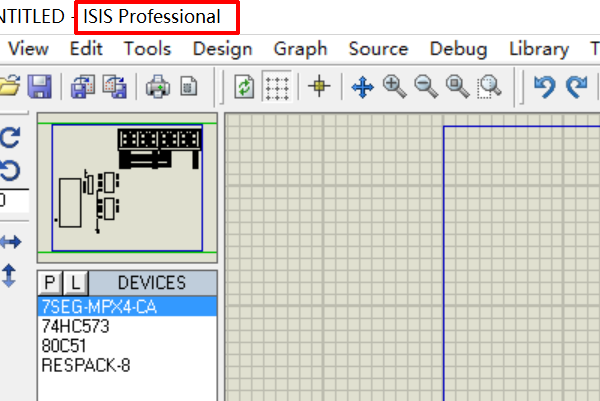Click the Print design icon
This screenshot has height=401, width=600.
tap(158, 86)
